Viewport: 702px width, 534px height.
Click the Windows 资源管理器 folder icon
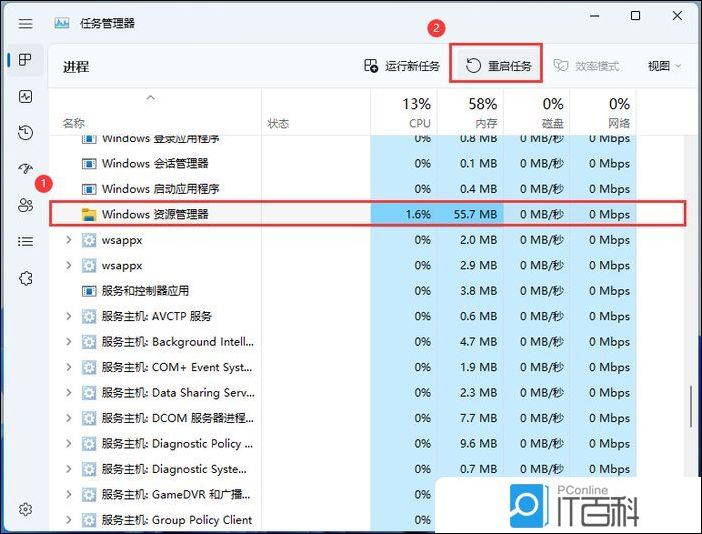(89, 214)
